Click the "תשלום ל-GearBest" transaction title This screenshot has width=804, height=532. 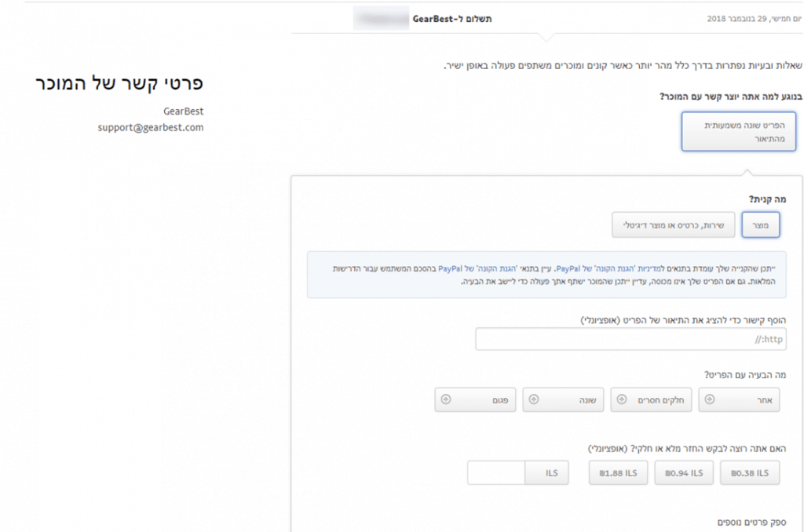pos(451,17)
